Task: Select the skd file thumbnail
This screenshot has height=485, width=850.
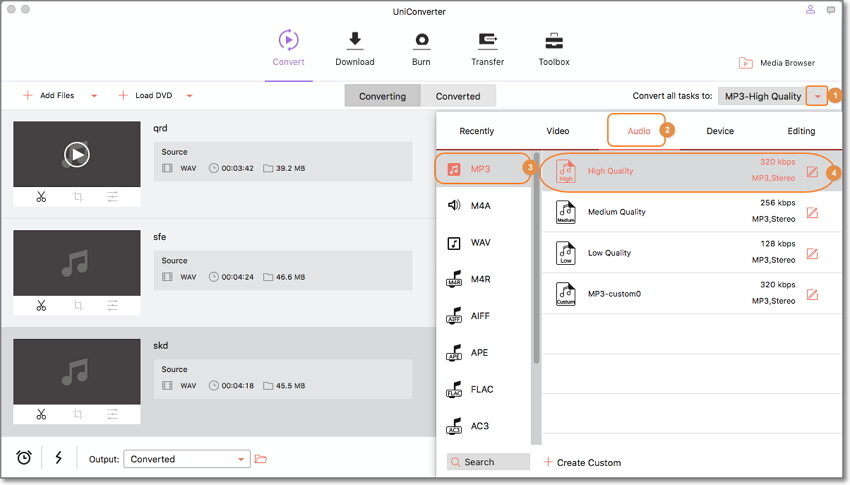Action: click(77, 372)
